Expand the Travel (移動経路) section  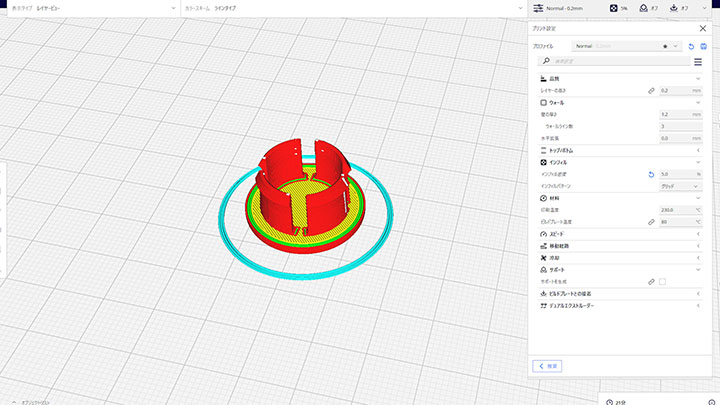click(x=619, y=246)
